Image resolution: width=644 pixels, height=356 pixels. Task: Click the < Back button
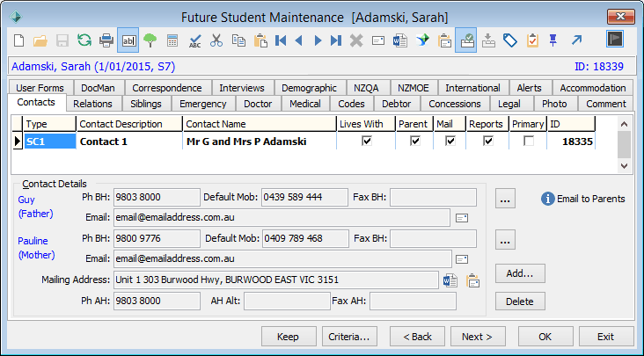click(x=417, y=337)
